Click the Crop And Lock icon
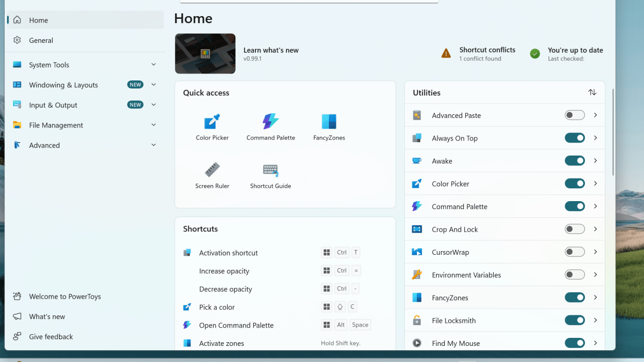Viewport: 644px width, 362px height. tap(417, 230)
